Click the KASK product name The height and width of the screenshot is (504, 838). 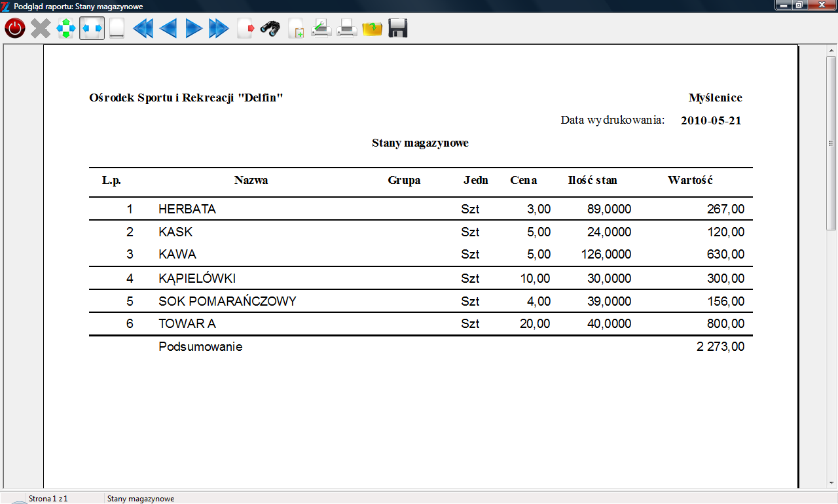[x=175, y=232]
